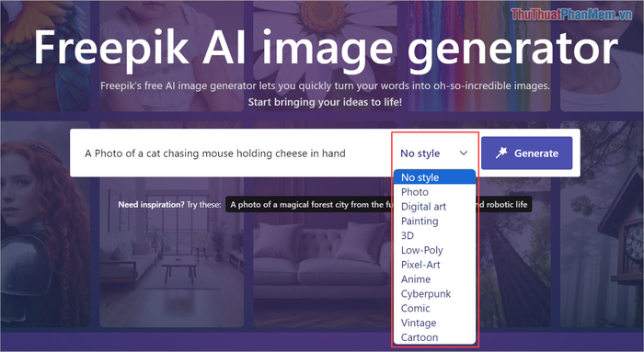This screenshot has height=352, width=644.
Task: Click 'Start bringing your ideas to life!' text
Action: coord(325,102)
